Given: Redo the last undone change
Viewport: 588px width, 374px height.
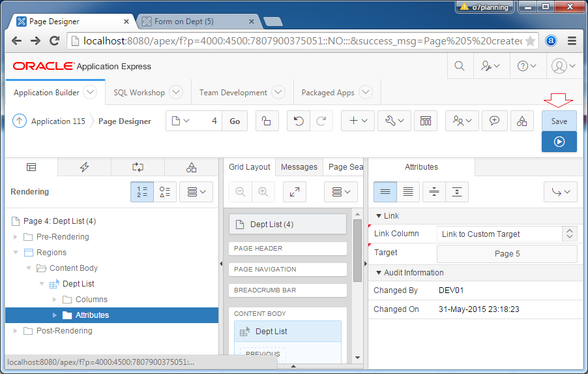Looking at the screenshot, I should pos(321,121).
